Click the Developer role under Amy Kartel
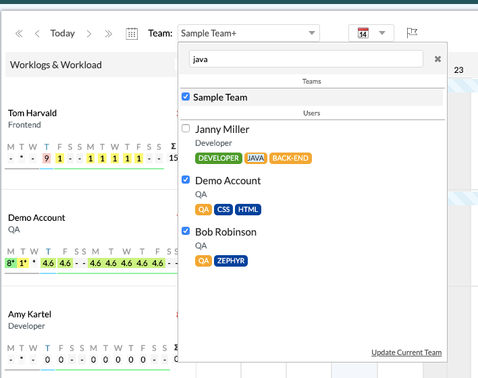The image size is (478, 378). pyautogui.click(x=26, y=326)
